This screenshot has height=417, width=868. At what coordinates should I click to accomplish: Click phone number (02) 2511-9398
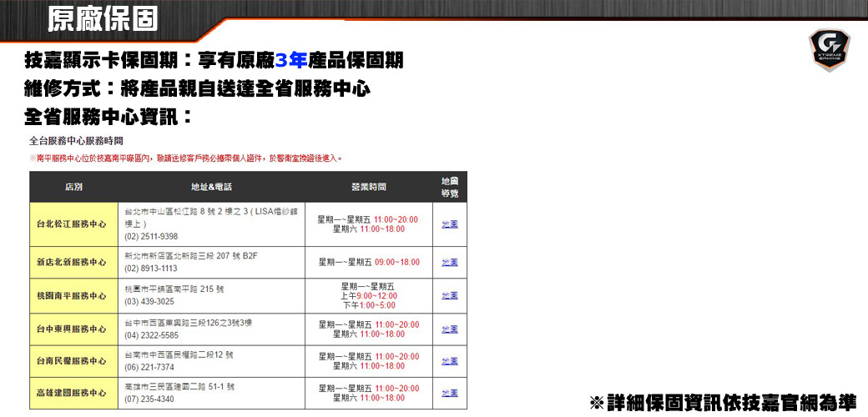pos(151,236)
